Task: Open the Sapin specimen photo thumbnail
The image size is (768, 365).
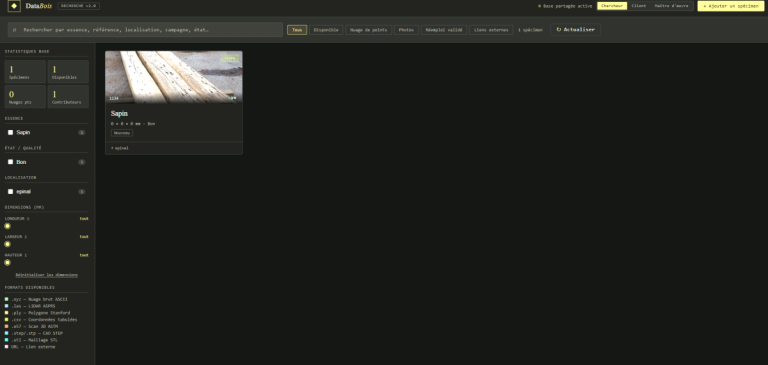Action: point(174,77)
